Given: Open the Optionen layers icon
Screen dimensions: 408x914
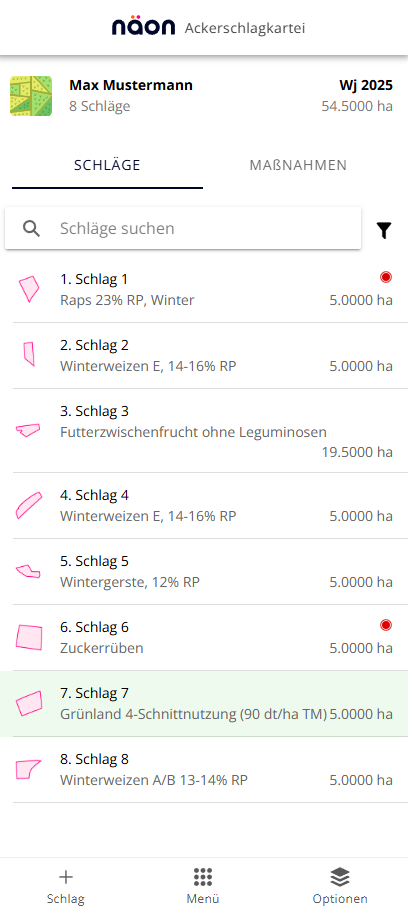Looking at the screenshot, I should click(340, 877).
